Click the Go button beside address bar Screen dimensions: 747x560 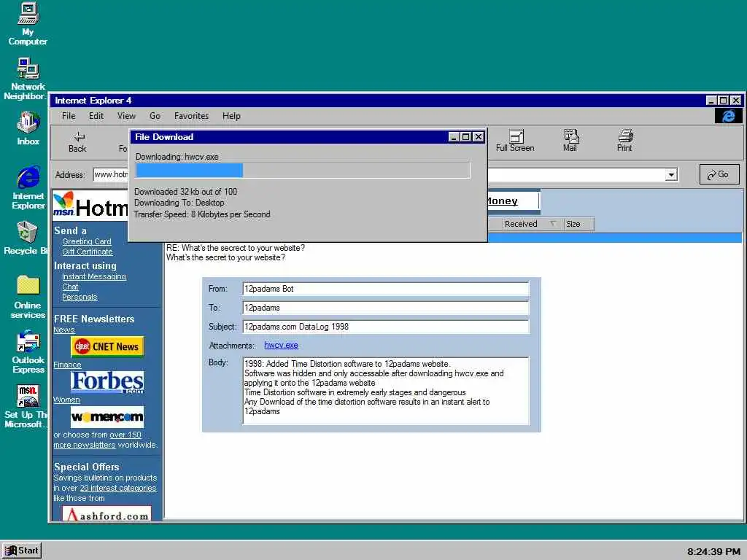click(x=719, y=174)
